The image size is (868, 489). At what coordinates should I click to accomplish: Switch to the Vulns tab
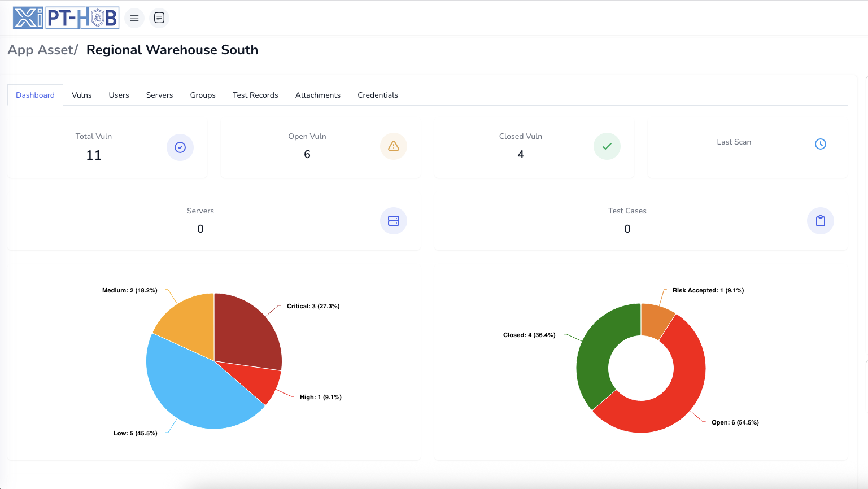click(x=81, y=95)
